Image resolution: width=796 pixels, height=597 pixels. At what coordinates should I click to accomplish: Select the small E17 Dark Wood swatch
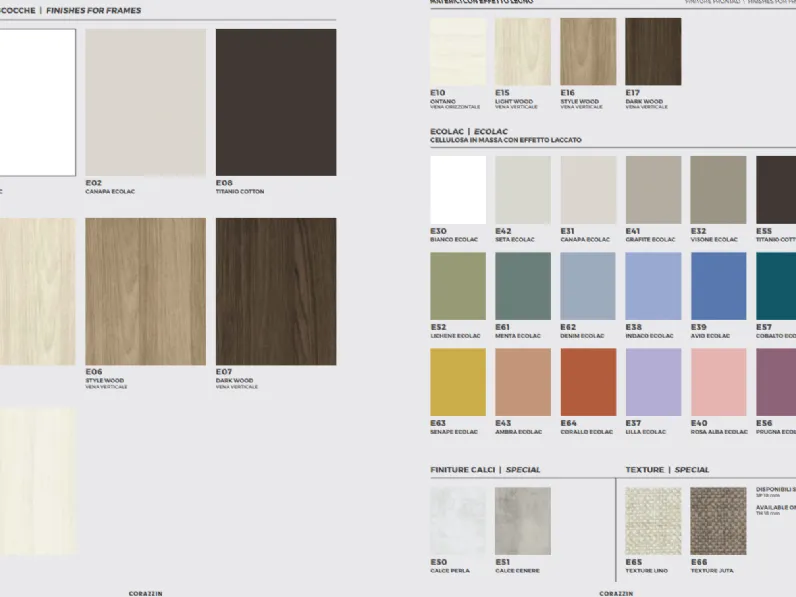[653, 52]
